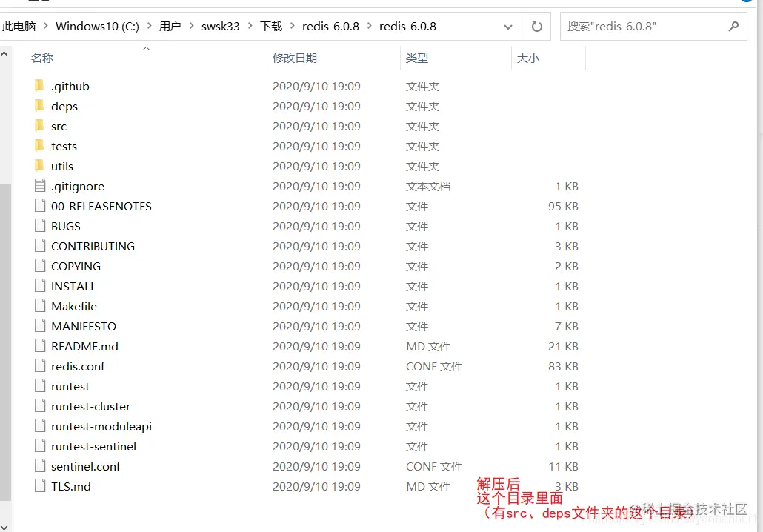
Task: Expand the chevron after swsk33 breadcrumb
Action: (250, 26)
